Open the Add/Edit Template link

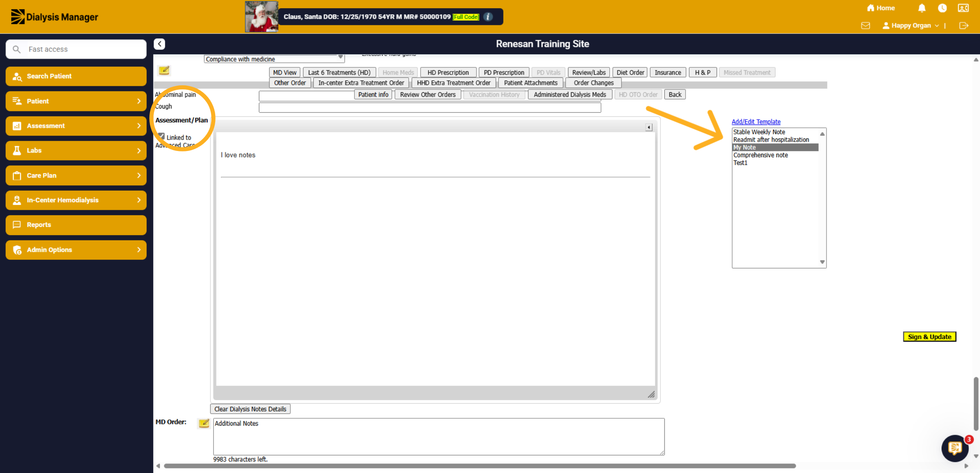pyautogui.click(x=756, y=122)
